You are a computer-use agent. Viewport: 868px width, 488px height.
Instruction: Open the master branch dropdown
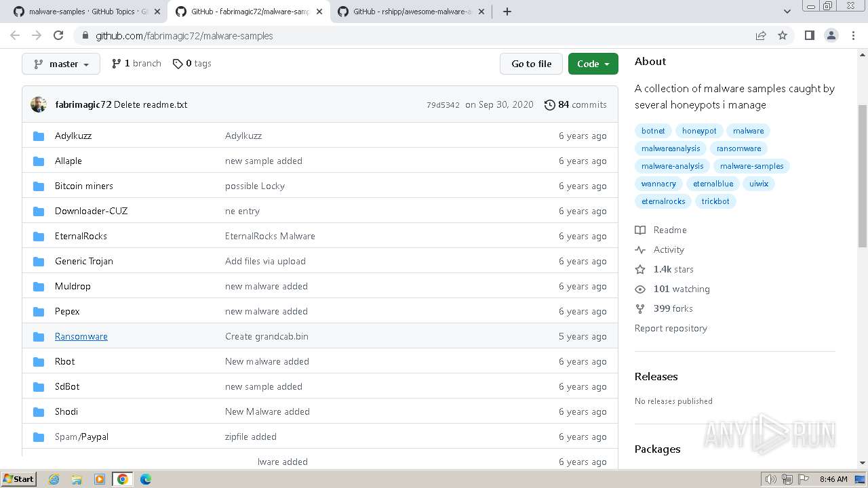[x=61, y=64]
